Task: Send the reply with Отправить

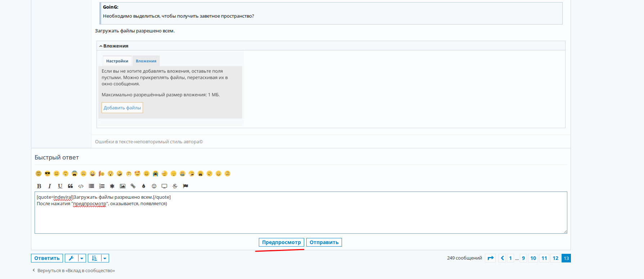Action: click(x=324, y=242)
